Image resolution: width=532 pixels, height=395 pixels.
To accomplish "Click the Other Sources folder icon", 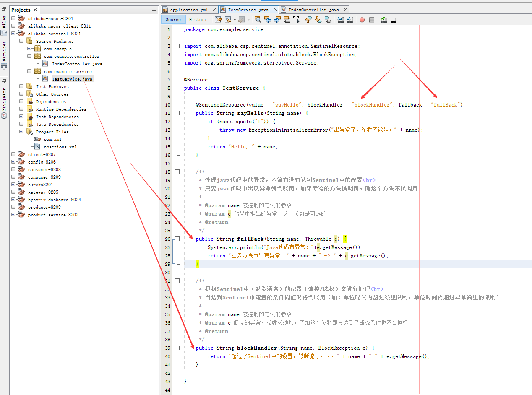I will coord(29,94).
